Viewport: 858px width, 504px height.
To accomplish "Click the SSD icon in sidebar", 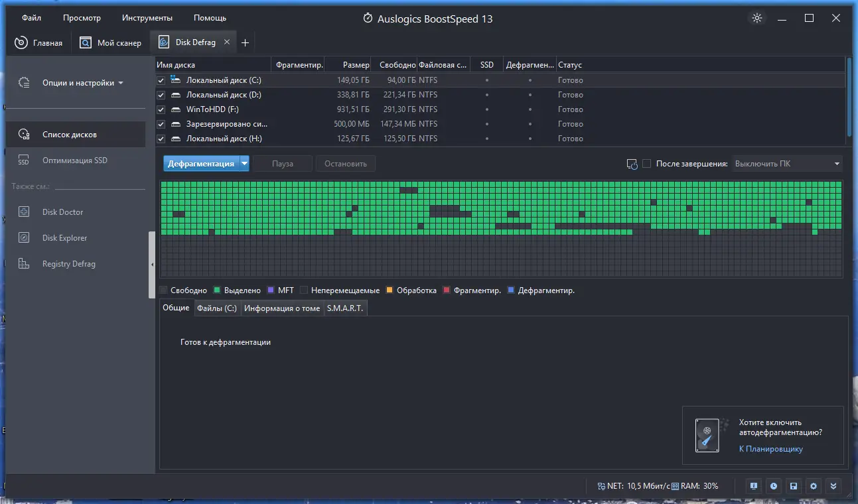I will 24,160.
